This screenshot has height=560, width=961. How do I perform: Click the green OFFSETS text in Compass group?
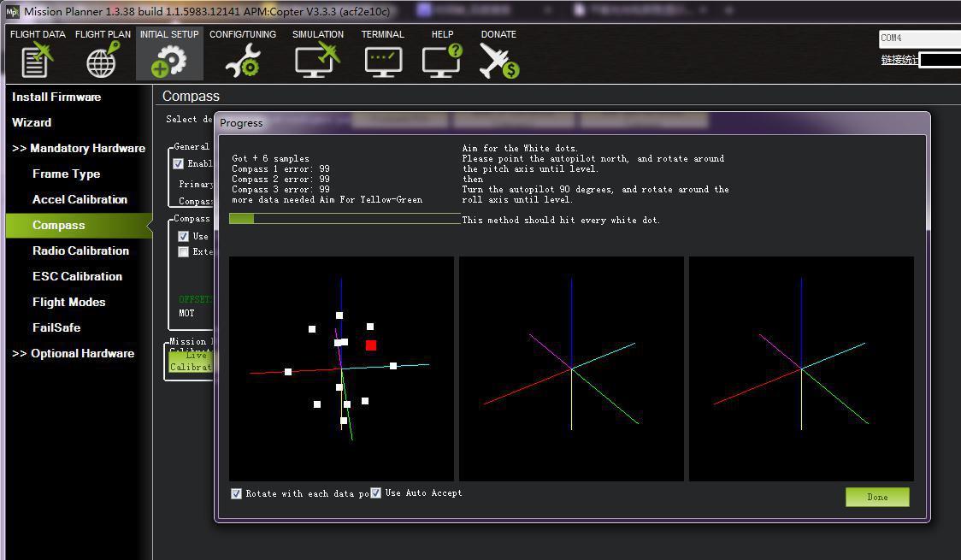click(196, 299)
